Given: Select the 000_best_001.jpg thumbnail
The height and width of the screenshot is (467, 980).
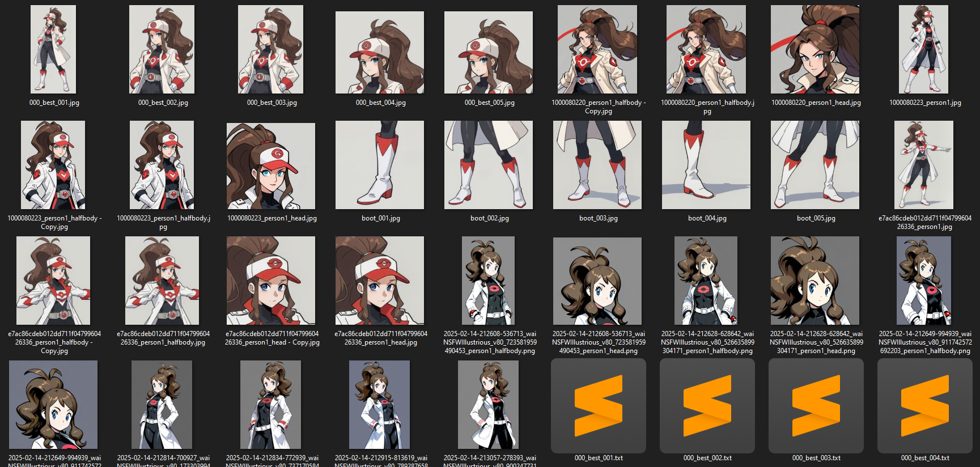Looking at the screenshot, I should tap(53, 49).
